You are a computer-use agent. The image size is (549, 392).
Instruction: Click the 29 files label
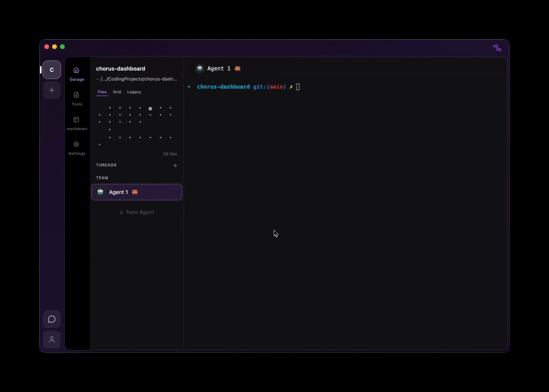[170, 154]
